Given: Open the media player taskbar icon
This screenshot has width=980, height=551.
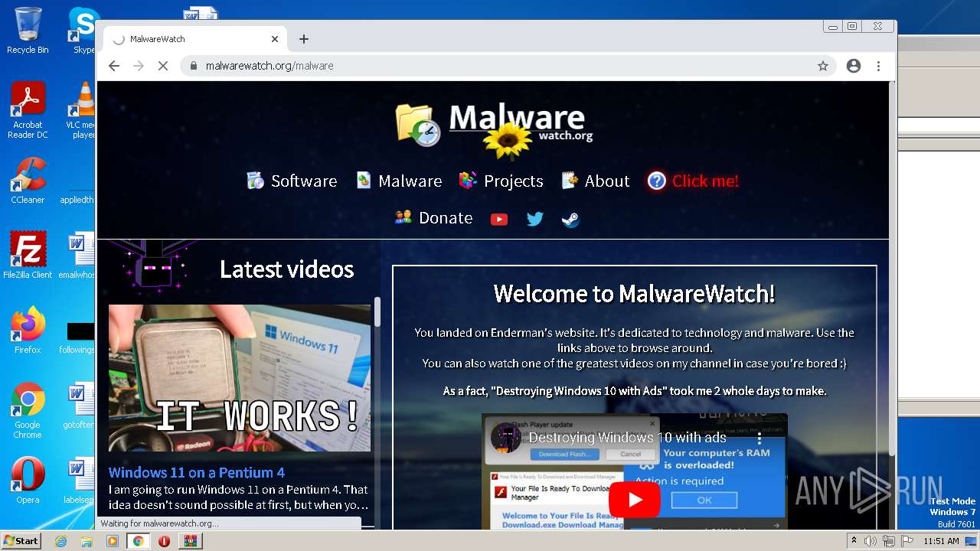Looking at the screenshot, I should coord(113,541).
